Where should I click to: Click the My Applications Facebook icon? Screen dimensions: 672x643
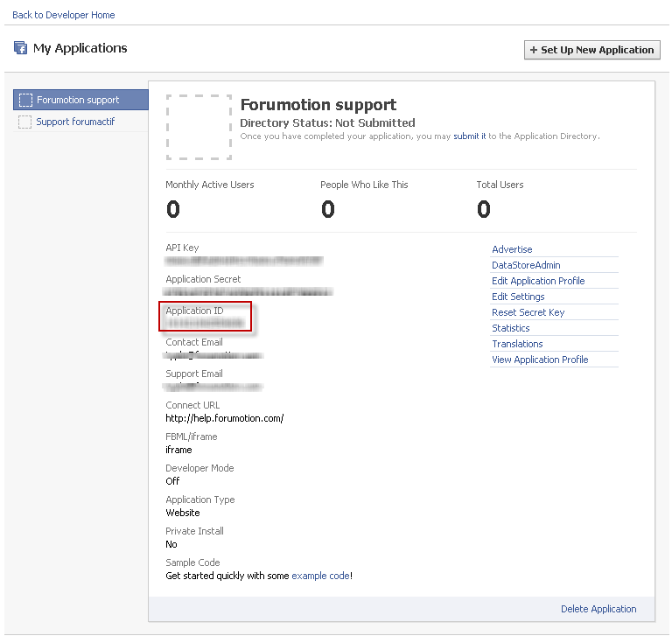pos(20,47)
